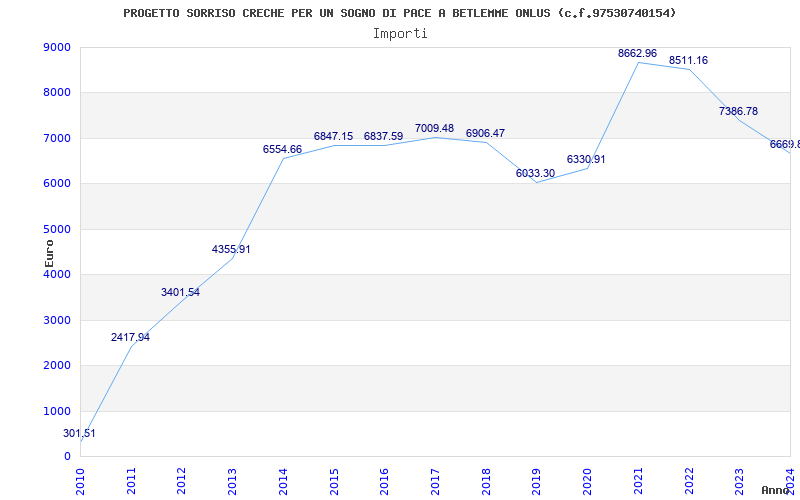
Task: Click x-axis year 2012
Action: pos(182,481)
